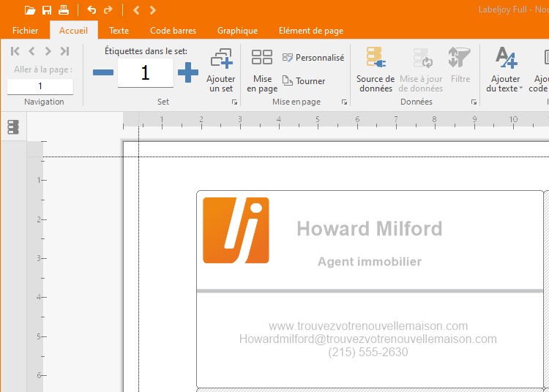Rotate the page with 'Tourner'
This screenshot has height=392, width=549.
(304, 80)
